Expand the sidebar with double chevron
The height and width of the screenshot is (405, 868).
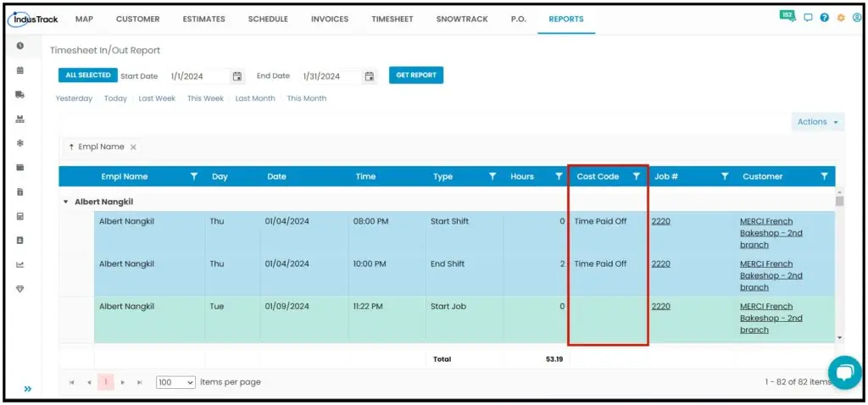[x=28, y=389]
